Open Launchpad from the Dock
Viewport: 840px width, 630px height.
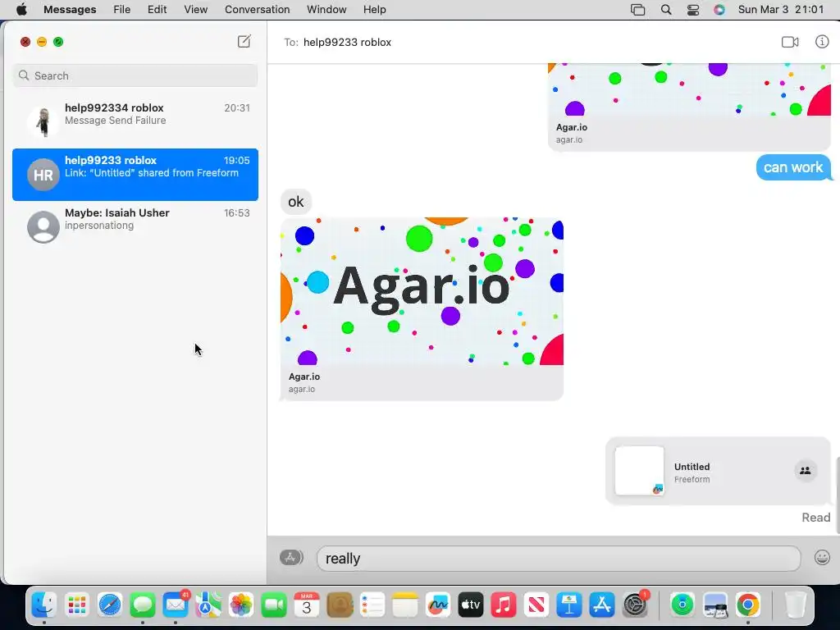[x=77, y=605]
